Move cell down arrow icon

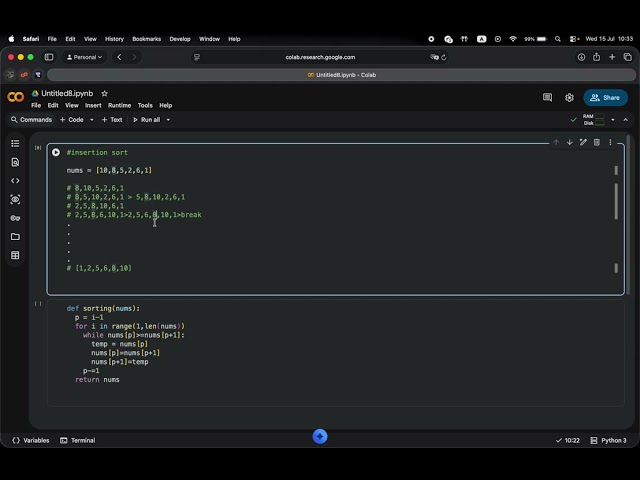569,142
